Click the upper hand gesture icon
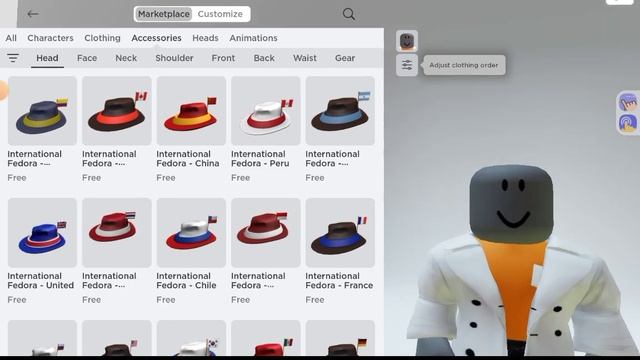The width and height of the screenshot is (640, 360). (x=628, y=102)
